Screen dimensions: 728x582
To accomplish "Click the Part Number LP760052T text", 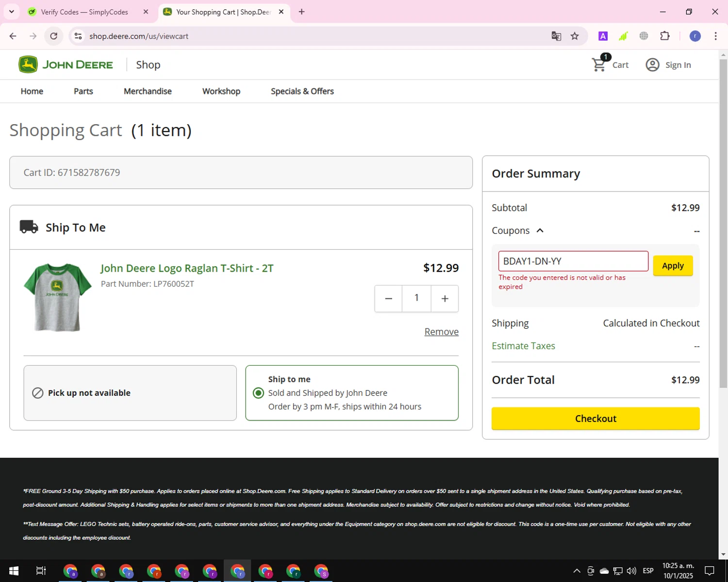I will [x=148, y=284].
